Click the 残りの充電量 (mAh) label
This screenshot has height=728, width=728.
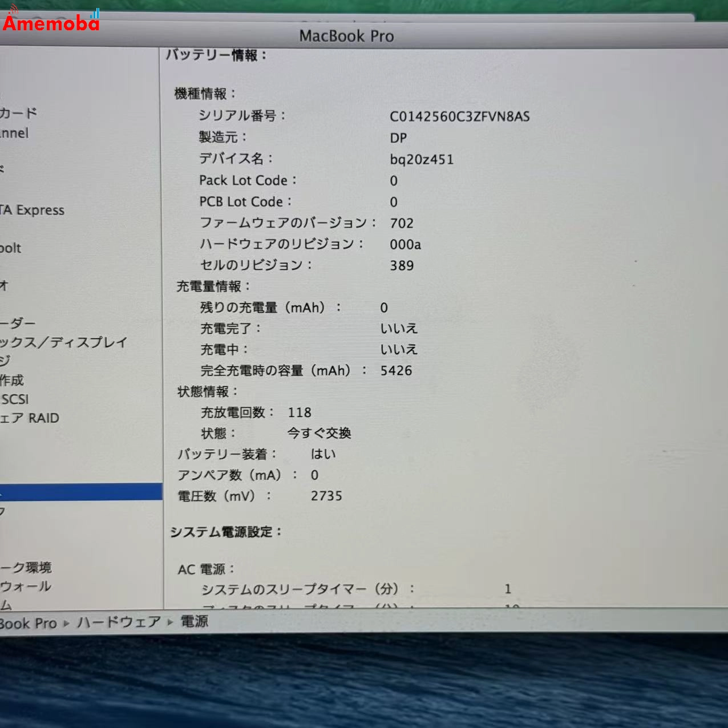pyautogui.click(x=271, y=308)
